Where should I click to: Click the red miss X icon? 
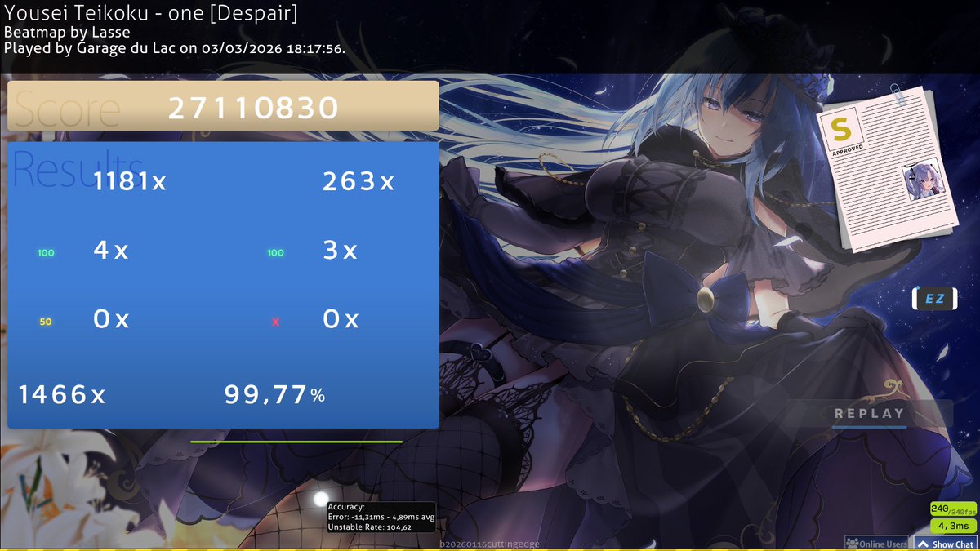pos(275,322)
